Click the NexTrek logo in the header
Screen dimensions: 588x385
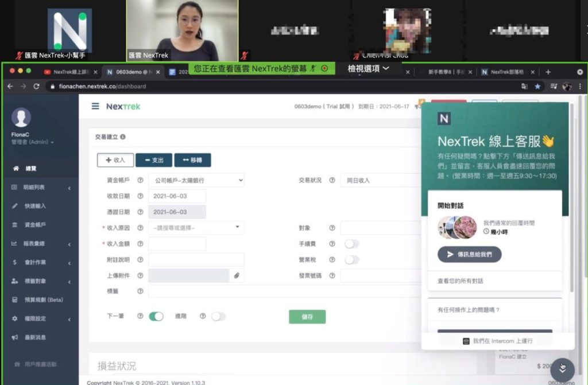tap(123, 107)
